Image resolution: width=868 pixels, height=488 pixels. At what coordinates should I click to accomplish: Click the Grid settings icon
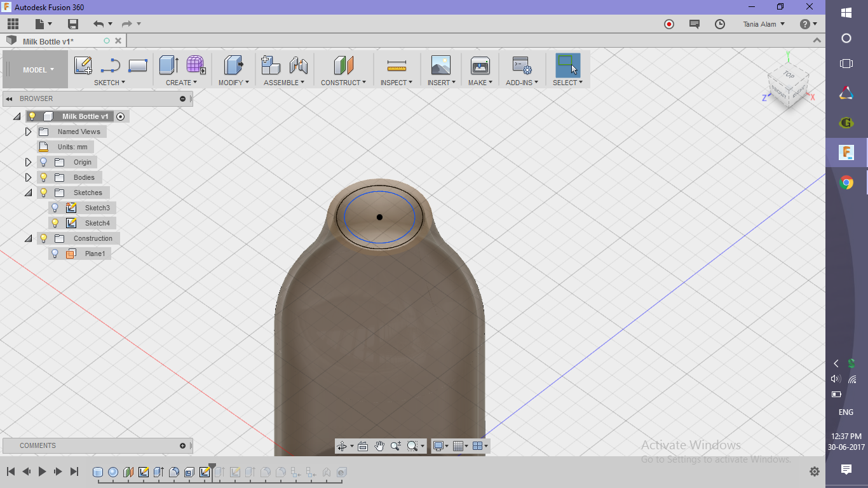click(459, 446)
